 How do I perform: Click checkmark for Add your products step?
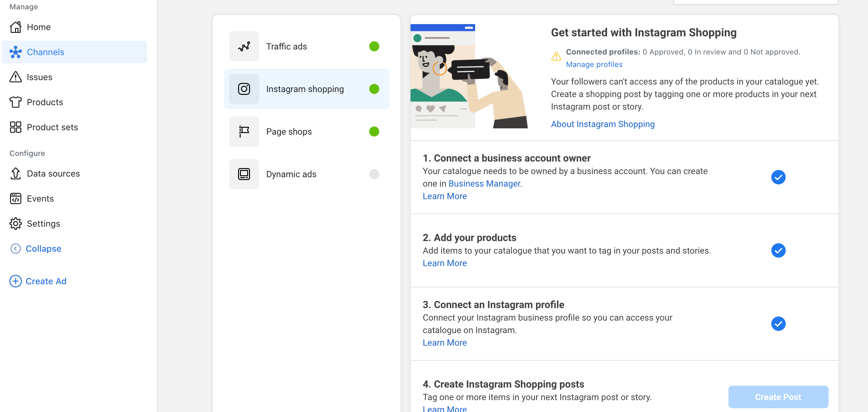pos(778,250)
